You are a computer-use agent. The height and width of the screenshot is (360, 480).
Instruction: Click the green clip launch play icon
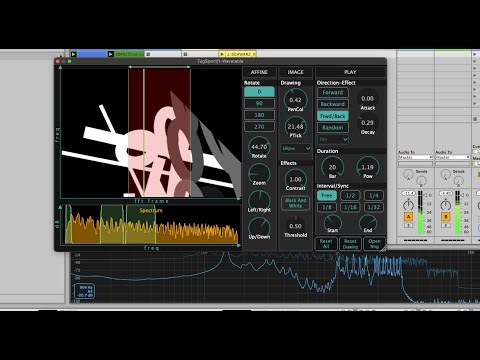111,54
